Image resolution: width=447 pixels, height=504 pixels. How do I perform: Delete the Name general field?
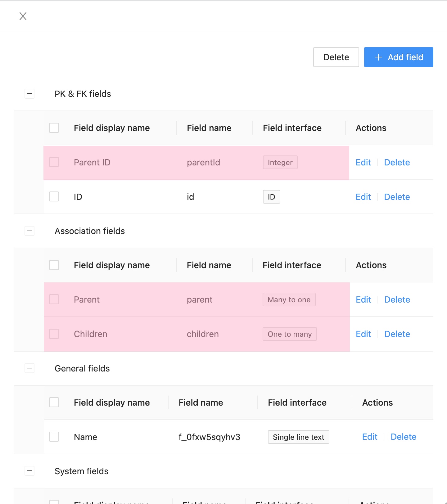point(403,437)
